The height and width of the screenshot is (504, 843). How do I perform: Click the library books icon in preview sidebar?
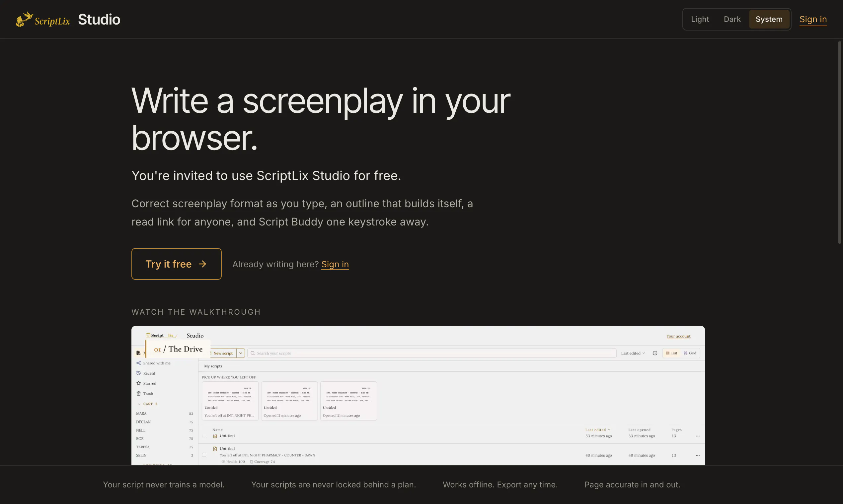(138, 353)
